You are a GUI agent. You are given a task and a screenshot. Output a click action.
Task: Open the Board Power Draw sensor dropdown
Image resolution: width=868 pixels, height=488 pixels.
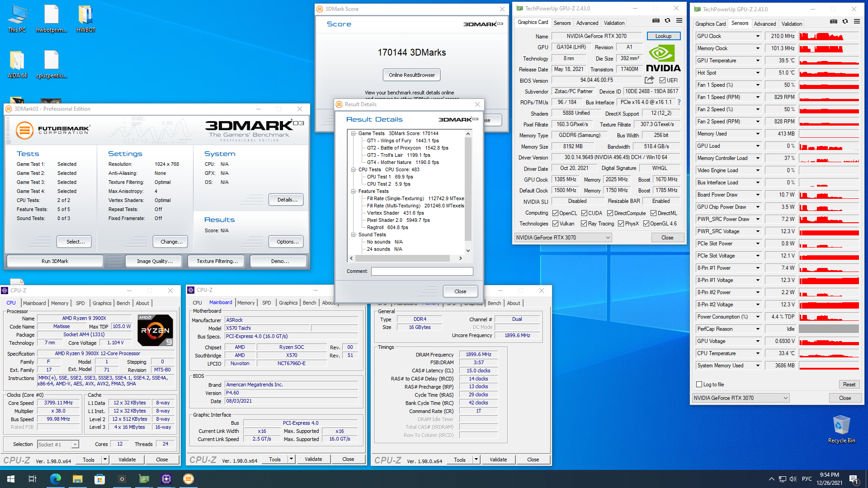click(x=758, y=195)
